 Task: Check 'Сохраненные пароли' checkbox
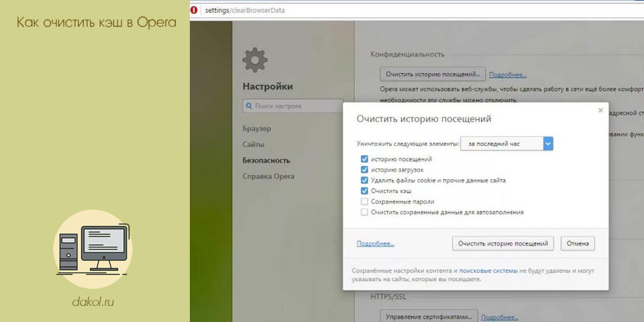click(364, 202)
